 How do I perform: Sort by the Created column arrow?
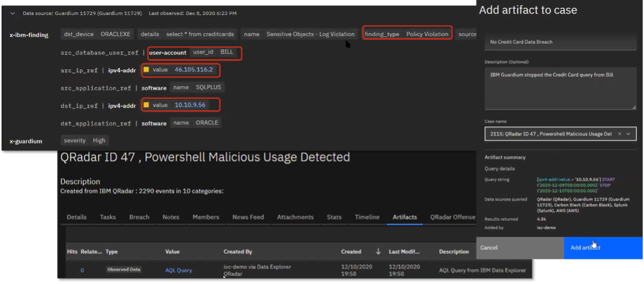[x=378, y=252]
